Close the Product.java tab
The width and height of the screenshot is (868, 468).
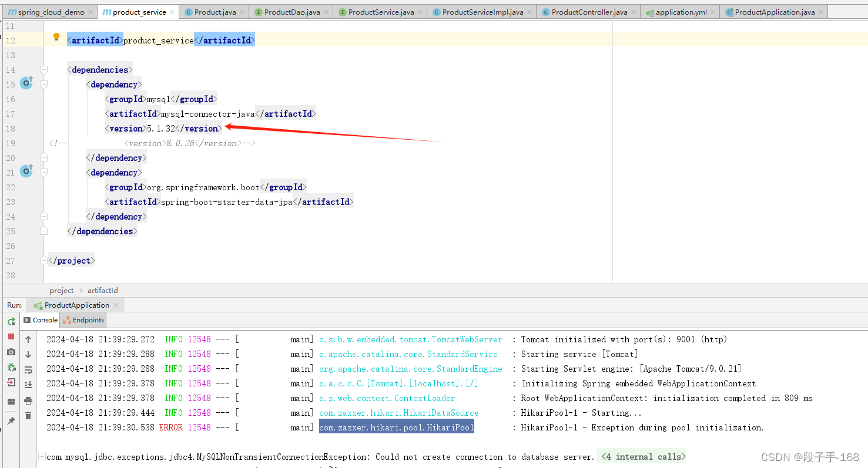[x=242, y=12]
